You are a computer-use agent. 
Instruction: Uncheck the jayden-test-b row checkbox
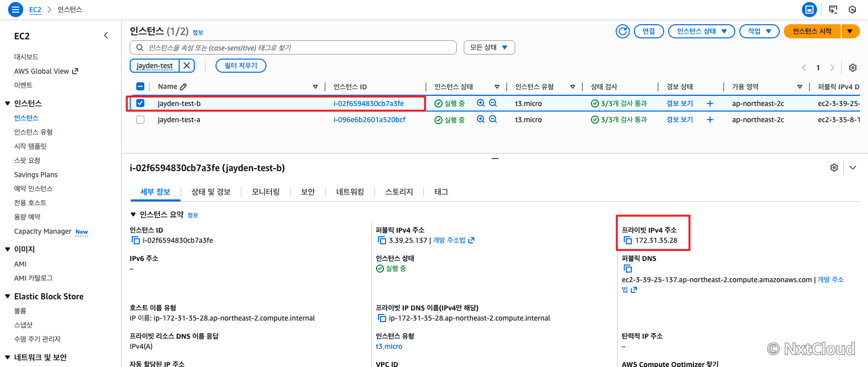pos(140,103)
